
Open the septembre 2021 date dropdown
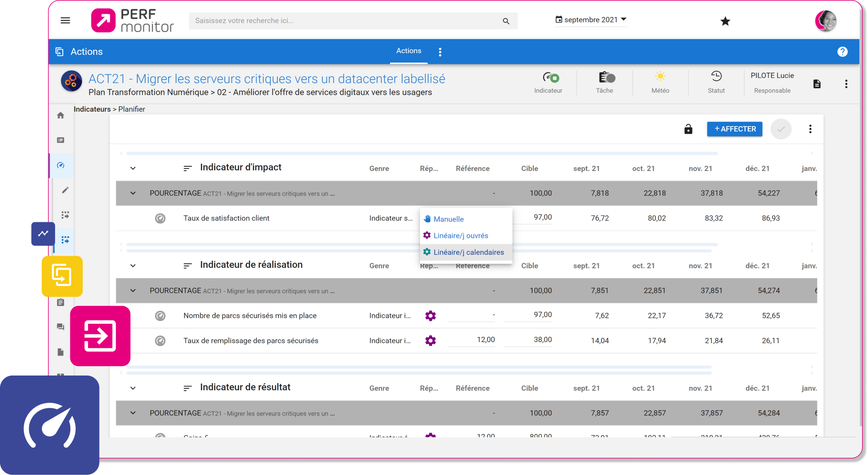(x=591, y=19)
